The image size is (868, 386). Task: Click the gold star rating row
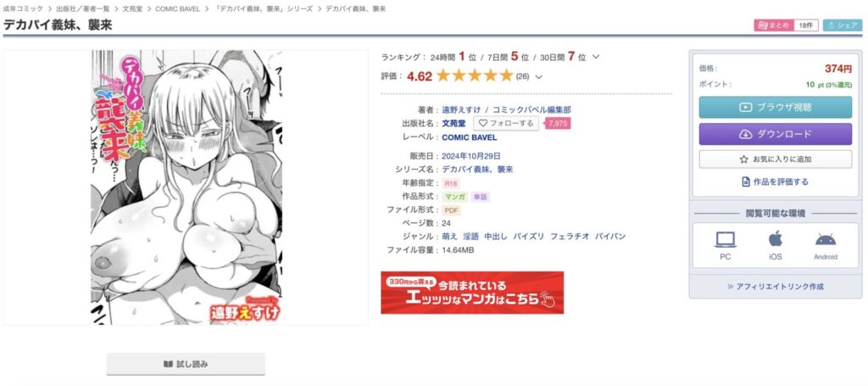click(475, 76)
